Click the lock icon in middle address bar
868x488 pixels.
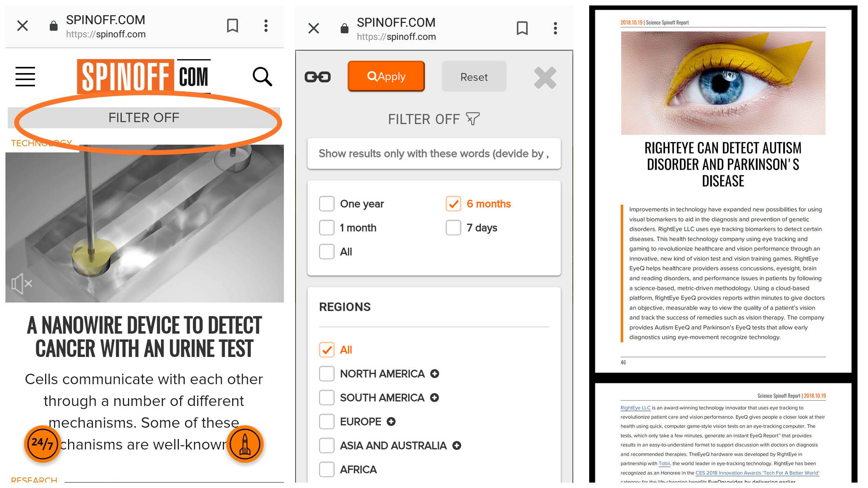345,28
